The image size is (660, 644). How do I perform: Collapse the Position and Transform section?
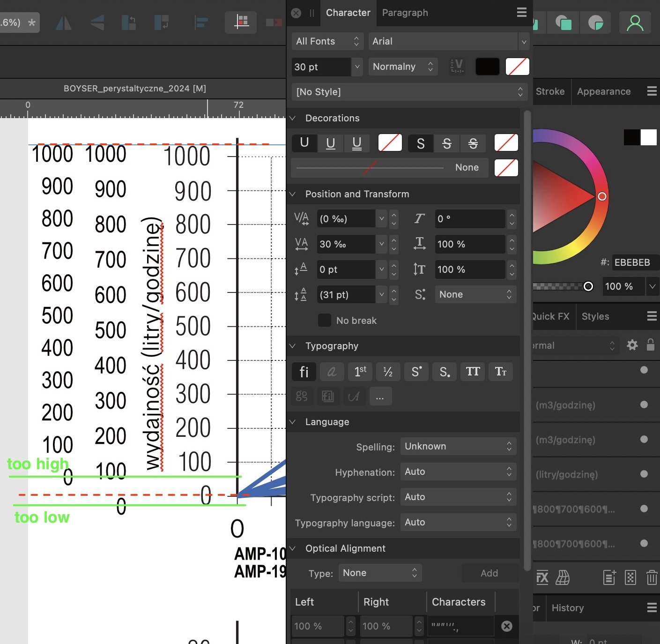click(293, 194)
